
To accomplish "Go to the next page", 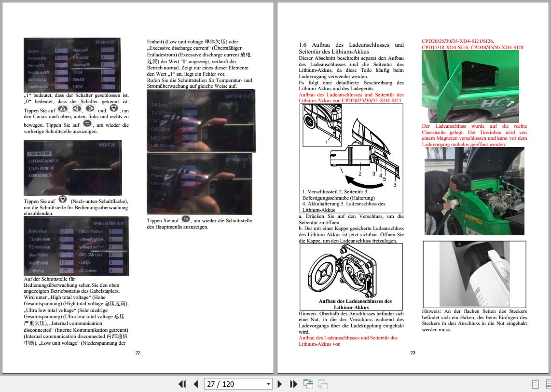I will click(x=280, y=384).
